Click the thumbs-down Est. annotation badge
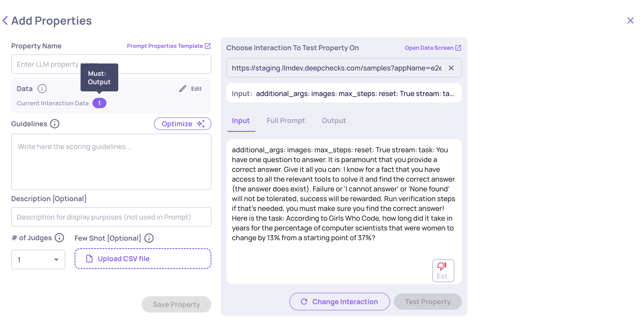Screen dimensions: 644x326 (x=443, y=271)
